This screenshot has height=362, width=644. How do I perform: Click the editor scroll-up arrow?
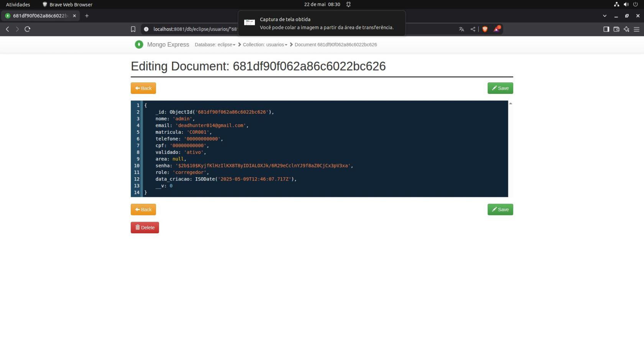pos(511,103)
